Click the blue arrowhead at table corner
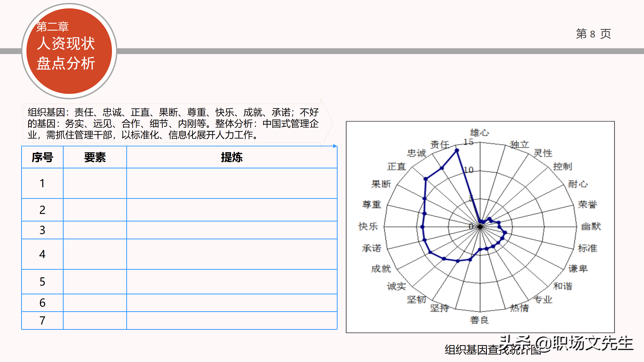The height and width of the screenshot is (362, 644). 335,146
